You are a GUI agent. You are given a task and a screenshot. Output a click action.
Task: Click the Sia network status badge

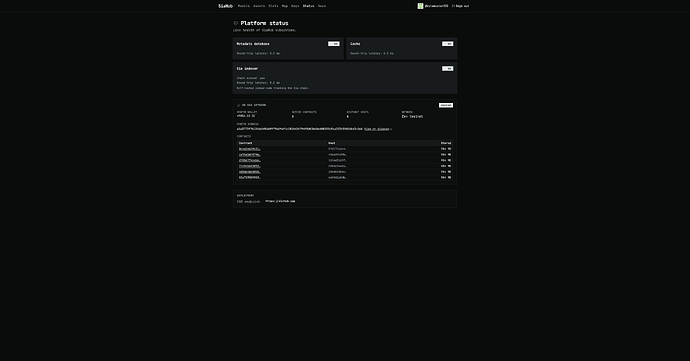coord(446,105)
